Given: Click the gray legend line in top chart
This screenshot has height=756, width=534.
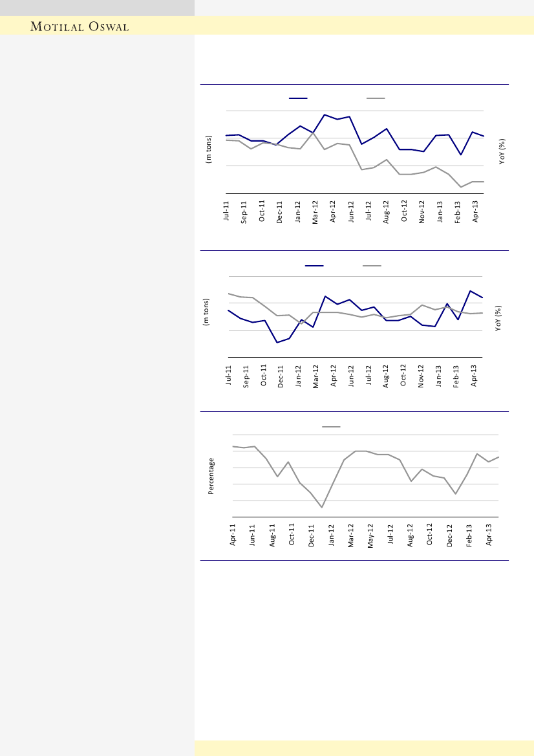Looking at the screenshot, I should [376, 98].
